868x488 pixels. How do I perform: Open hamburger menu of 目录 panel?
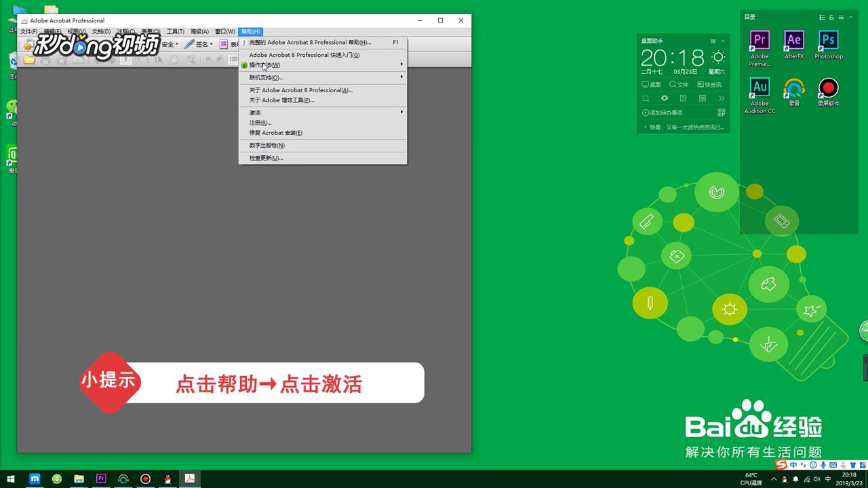(841, 18)
